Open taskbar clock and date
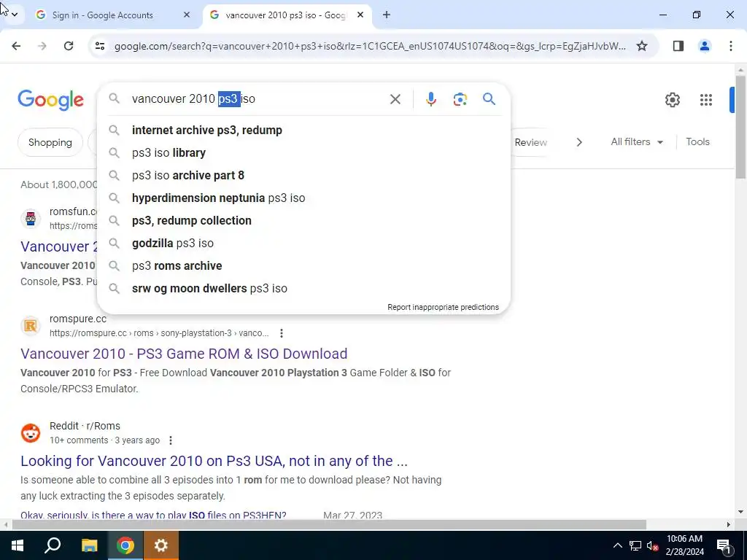The height and width of the screenshot is (560, 747). point(684,545)
